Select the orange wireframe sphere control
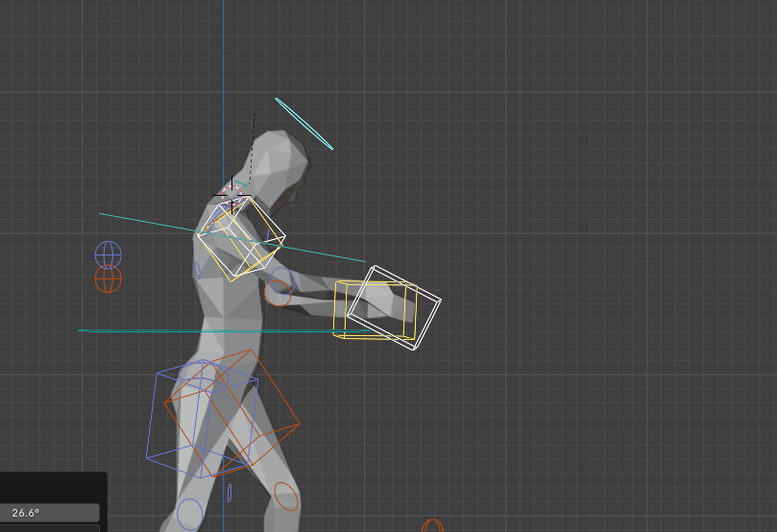Image resolution: width=777 pixels, height=532 pixels. coord(109,279)
